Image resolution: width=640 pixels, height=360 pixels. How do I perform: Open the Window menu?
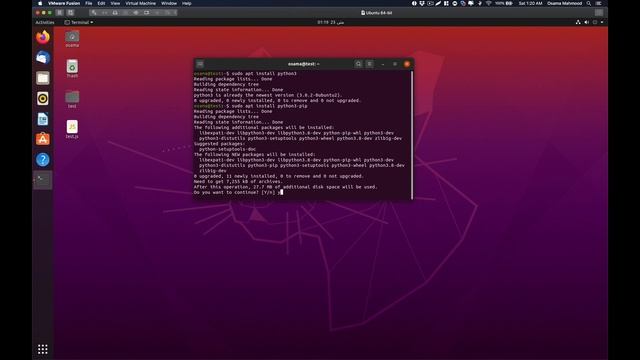point(169,3)
